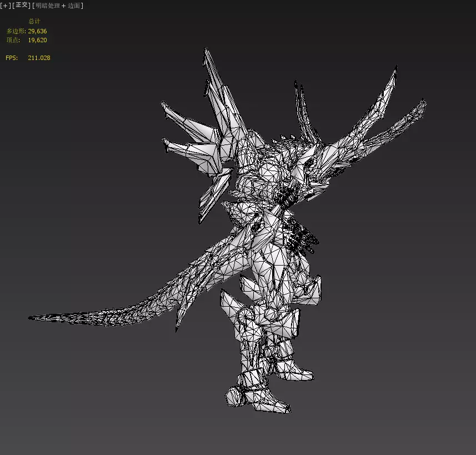Screen dimensions: 476x455
Task: Click the FPS value 211.028
Action: click(39, 58)
